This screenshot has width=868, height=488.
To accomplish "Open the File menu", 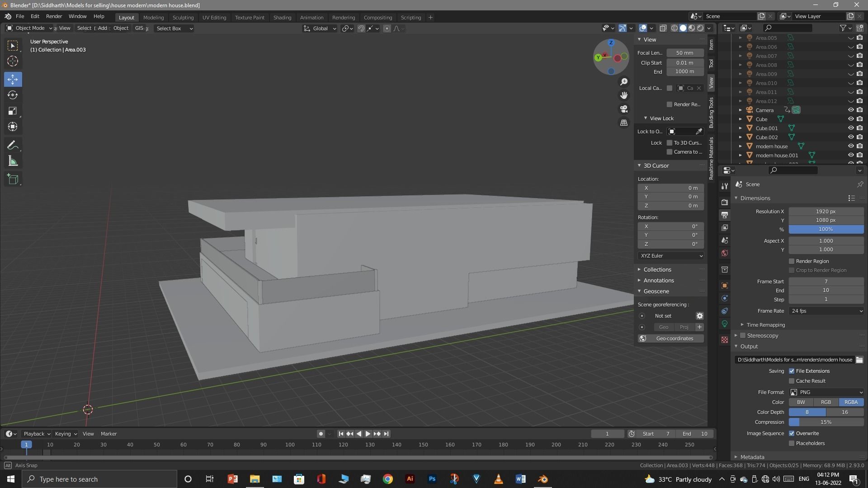I will (20, 16).
